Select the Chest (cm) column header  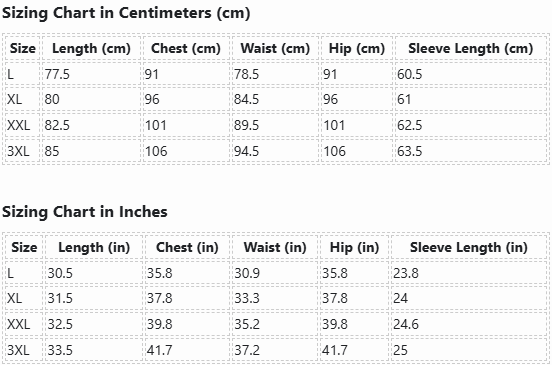pos(186,48)
